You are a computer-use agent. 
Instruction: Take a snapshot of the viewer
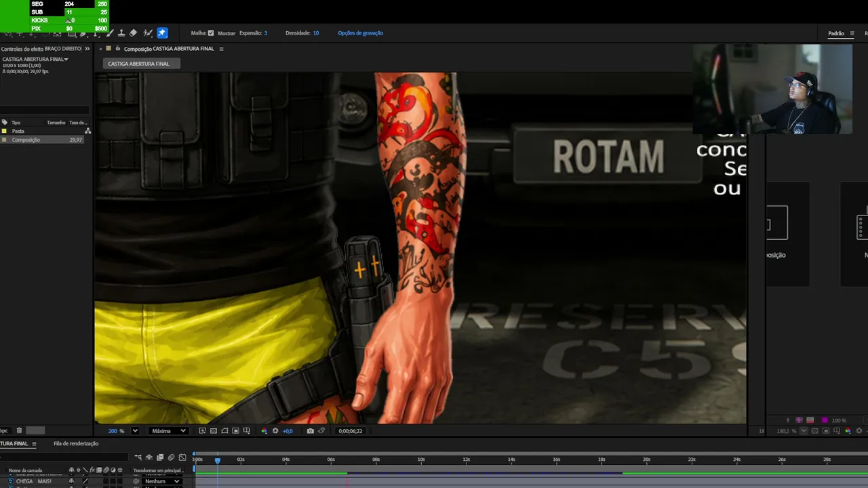click(x=310, y=431)
